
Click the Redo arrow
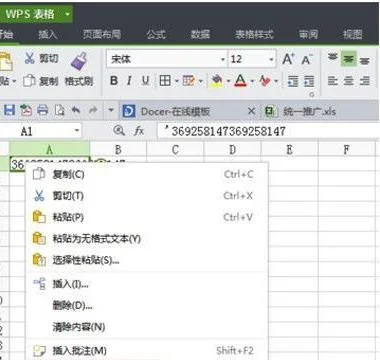coord(93,110)
